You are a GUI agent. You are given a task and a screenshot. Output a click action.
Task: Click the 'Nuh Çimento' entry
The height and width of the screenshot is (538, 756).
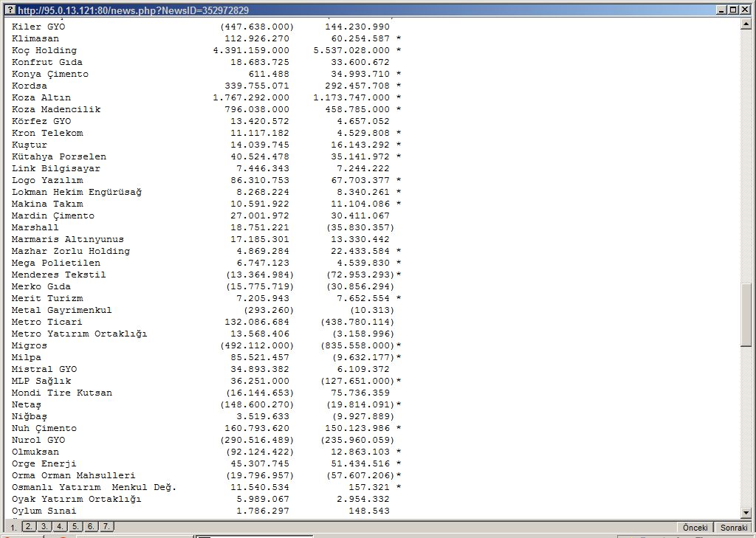[44, 429]
